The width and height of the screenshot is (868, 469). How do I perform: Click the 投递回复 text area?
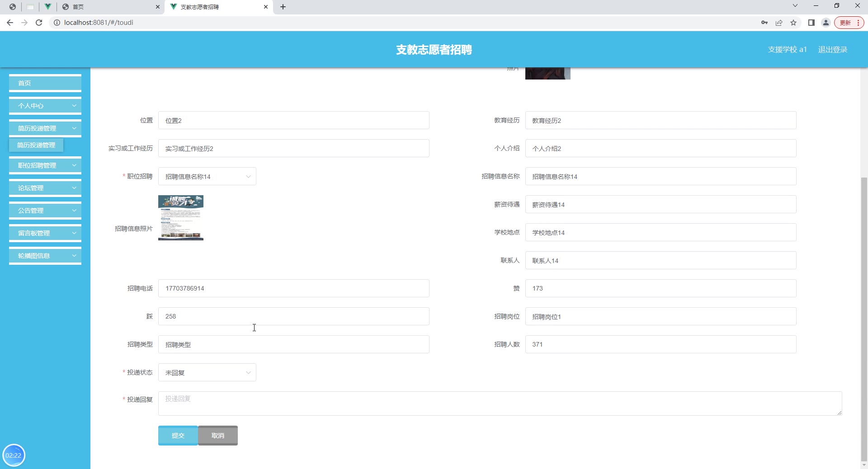coord(500,403)
